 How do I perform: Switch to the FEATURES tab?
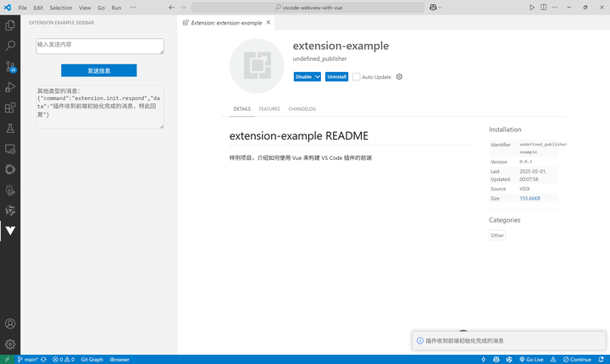click(x=269, y=109)
